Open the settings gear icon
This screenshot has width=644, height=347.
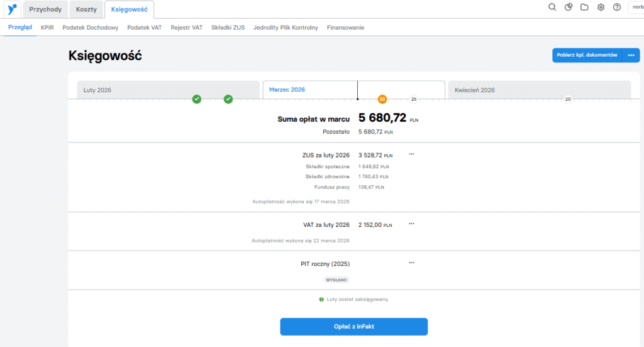click(601, 7)
